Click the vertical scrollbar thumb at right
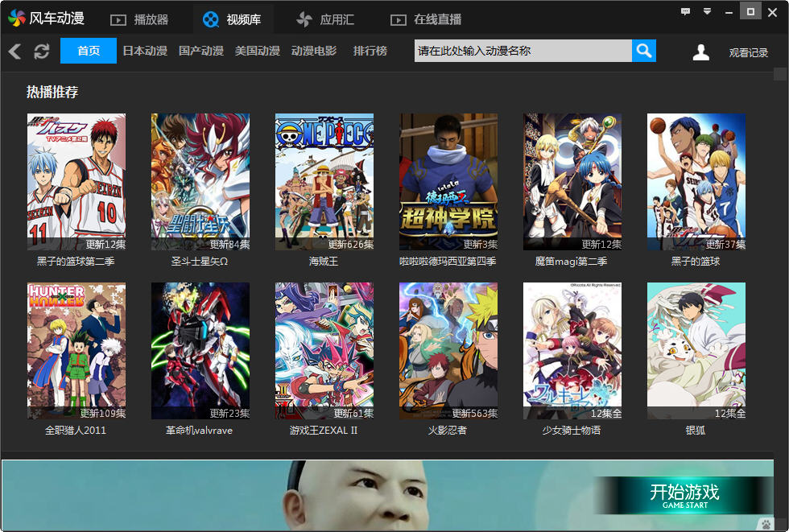Screen dimensions: 789x532 (x=780, y=74)
